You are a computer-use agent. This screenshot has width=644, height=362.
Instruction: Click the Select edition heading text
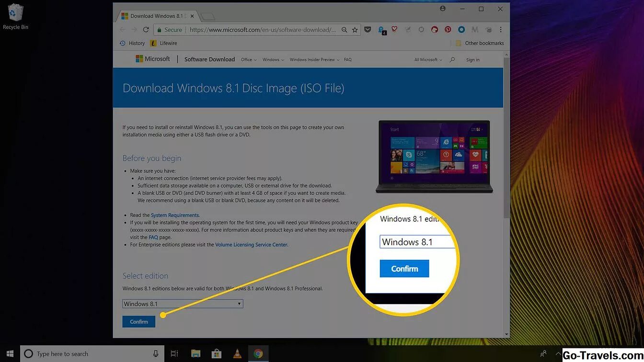145,276
